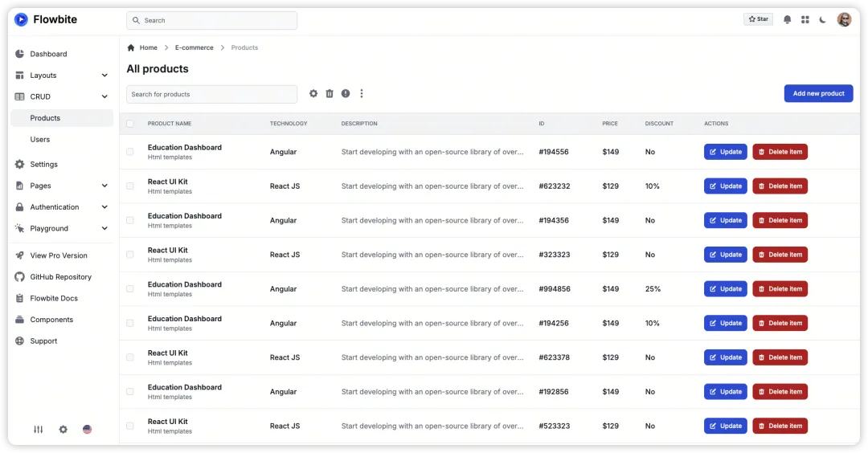Check the box for product #623232
The width and height of the screenshot is (868, 453).
(130, 186)
